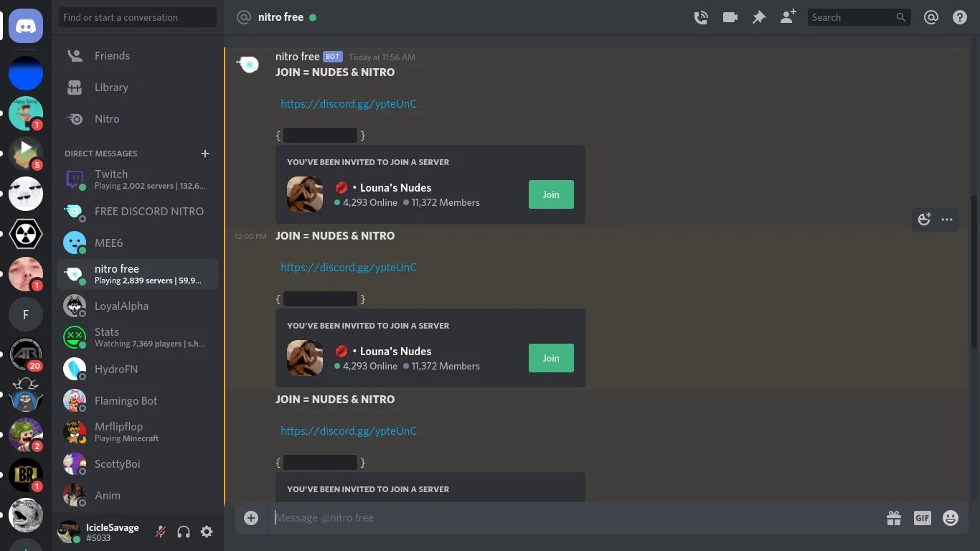Viewport: 980px width, 551px height.
Task: Open MEE6 direct message
Action: 138,242
